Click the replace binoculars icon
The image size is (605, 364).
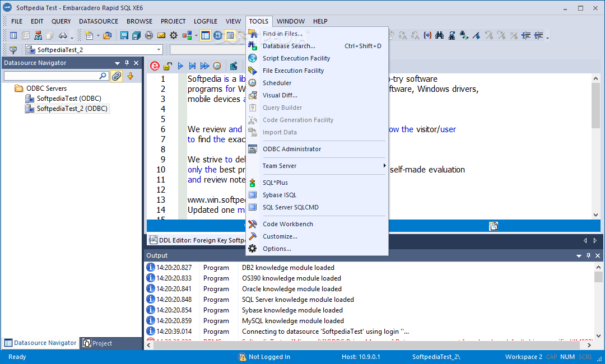click(464, 35)
